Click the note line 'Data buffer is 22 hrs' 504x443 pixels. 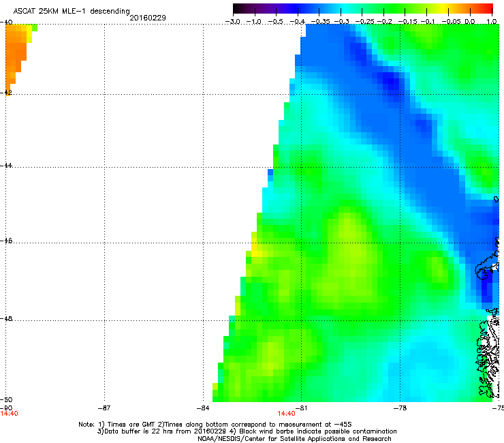[247, 431]
